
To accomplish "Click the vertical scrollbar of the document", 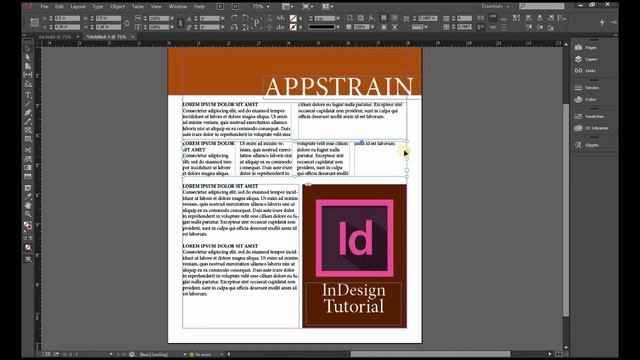I will tap(566, 210).
